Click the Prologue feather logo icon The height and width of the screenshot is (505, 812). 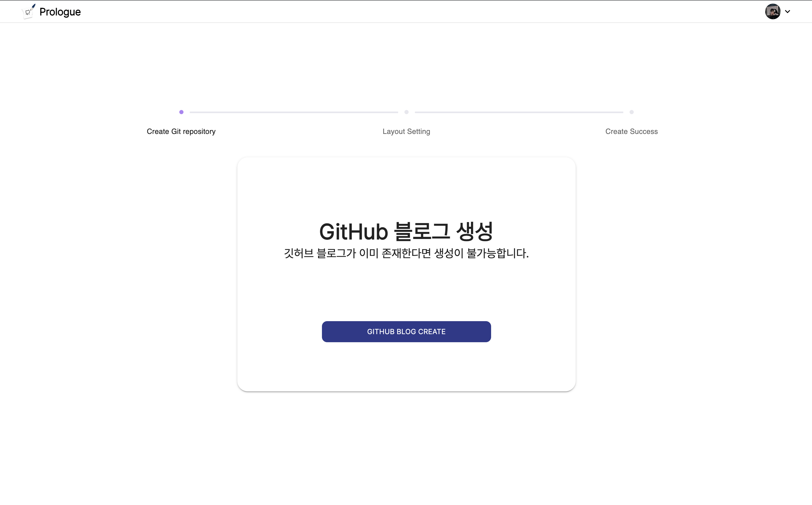[x=29, y=12]
